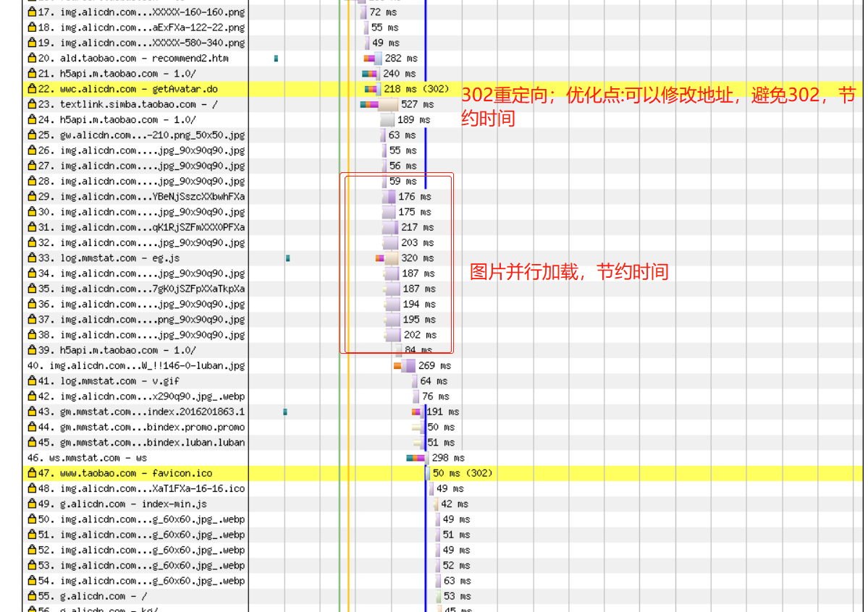
Task: Click the lock icon on request 29 YBeNjSszcXXbwhFXa
Action: (32, 196)
